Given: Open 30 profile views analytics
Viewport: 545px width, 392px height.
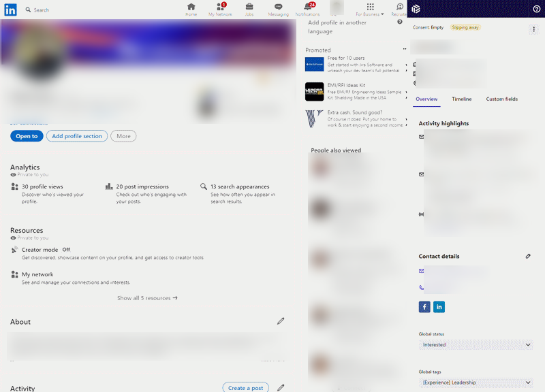Looking at the screenshot, I should tap(42, 186).
